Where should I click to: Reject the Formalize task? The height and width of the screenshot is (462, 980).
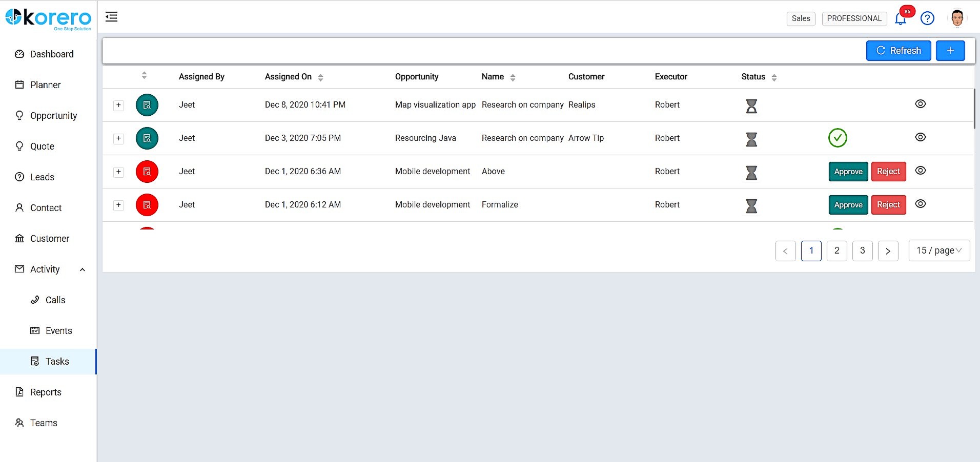click(x=888, y=205)
